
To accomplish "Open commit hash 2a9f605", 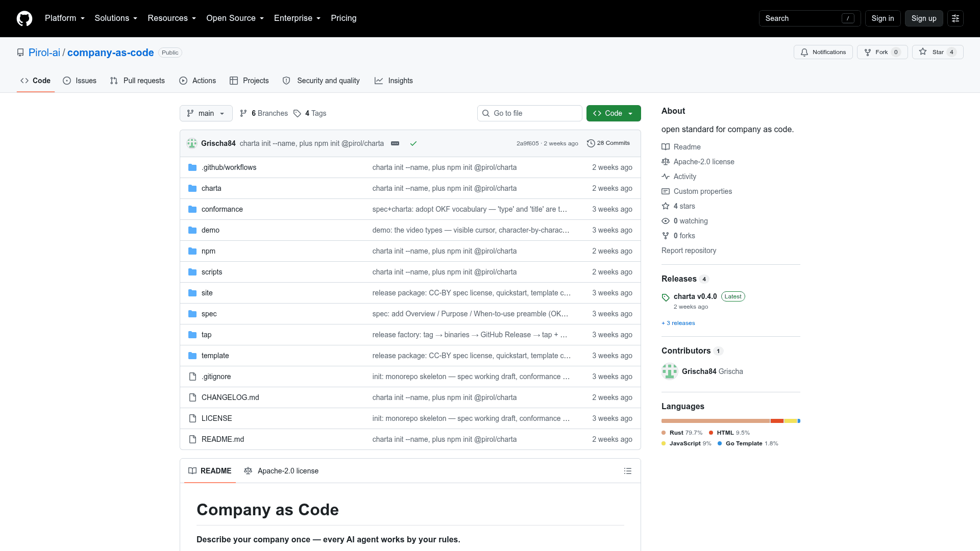I will pyautogui.click(x=527, y=143).
